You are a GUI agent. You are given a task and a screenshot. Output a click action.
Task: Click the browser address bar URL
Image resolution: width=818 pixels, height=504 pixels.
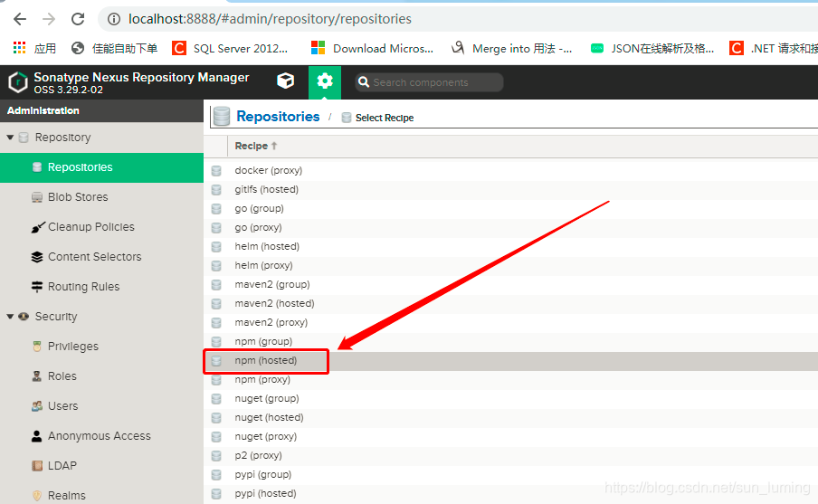click(x=270, y=19)
